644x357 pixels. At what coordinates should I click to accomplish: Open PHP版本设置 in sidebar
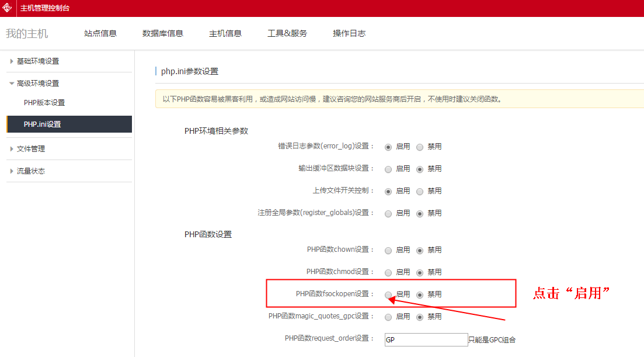click(44, 103)
